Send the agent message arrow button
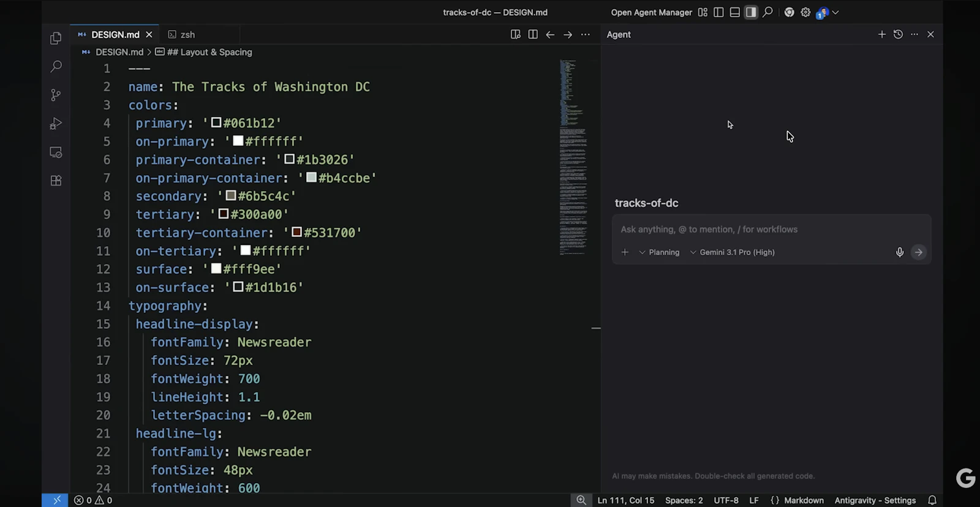The image size is (980, 507). 918,252
